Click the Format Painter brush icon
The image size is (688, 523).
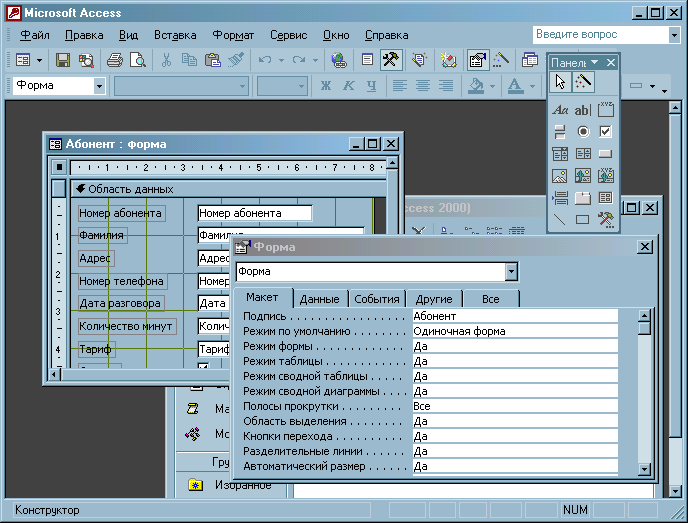click(236, 60)
